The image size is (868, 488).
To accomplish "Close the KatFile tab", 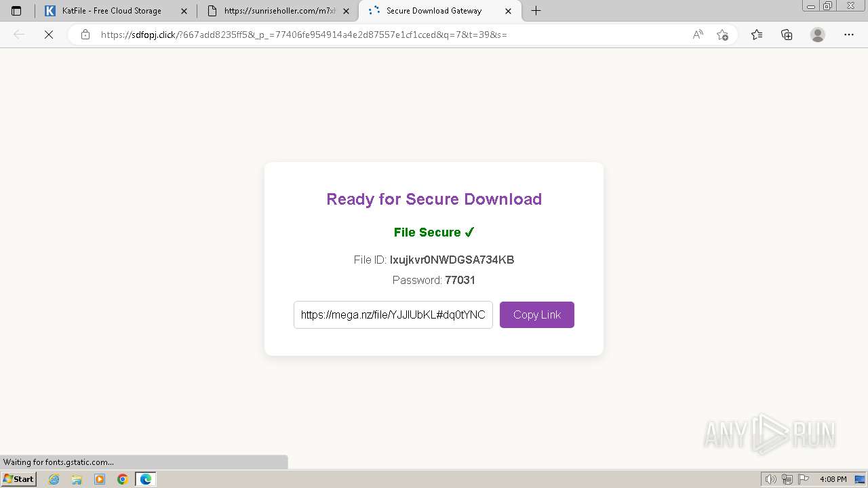I will (184, 11).
